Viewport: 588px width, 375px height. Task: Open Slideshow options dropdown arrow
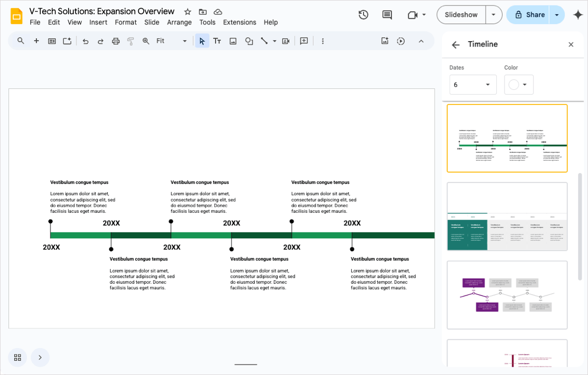pos(493,15)
